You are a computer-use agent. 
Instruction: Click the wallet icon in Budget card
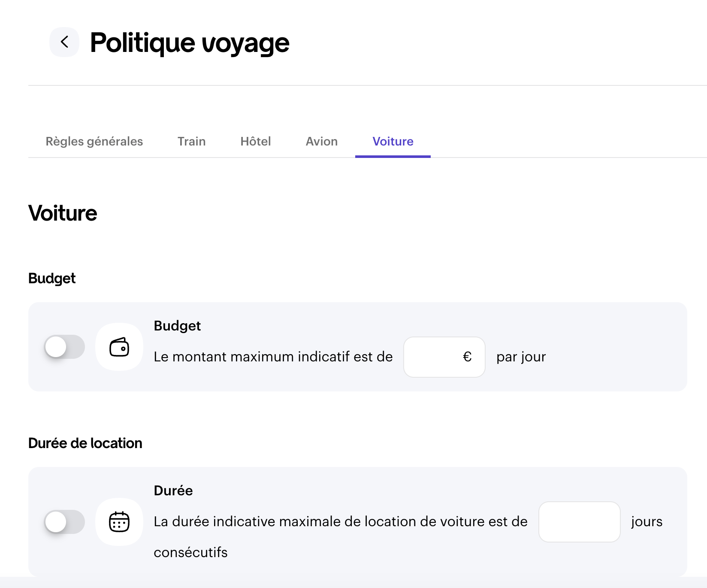(x=119, y=347)
